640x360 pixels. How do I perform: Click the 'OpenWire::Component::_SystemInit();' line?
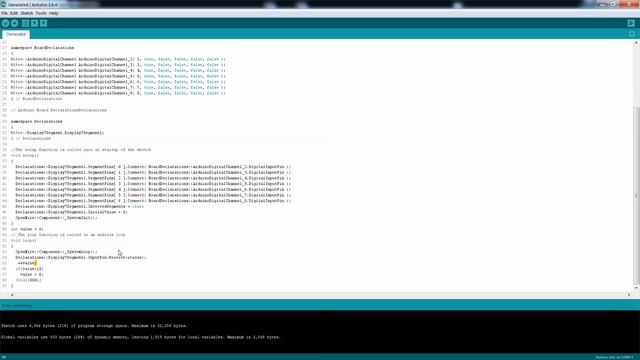point(56,218)
